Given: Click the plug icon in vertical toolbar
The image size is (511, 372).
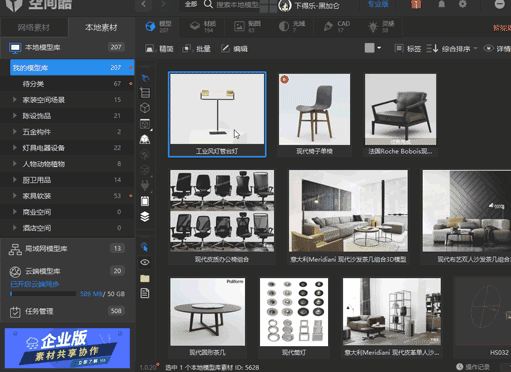Looking at the screenshot, I should 145,185.
